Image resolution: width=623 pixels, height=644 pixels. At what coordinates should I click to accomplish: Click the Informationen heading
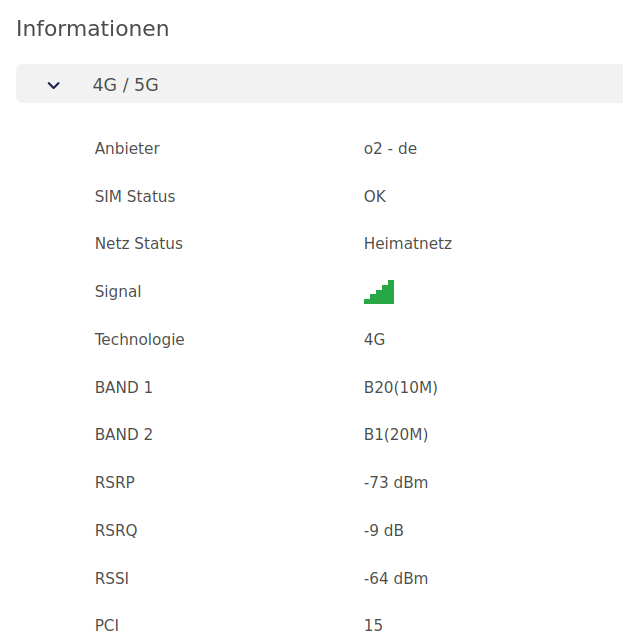tap(93, 29)
